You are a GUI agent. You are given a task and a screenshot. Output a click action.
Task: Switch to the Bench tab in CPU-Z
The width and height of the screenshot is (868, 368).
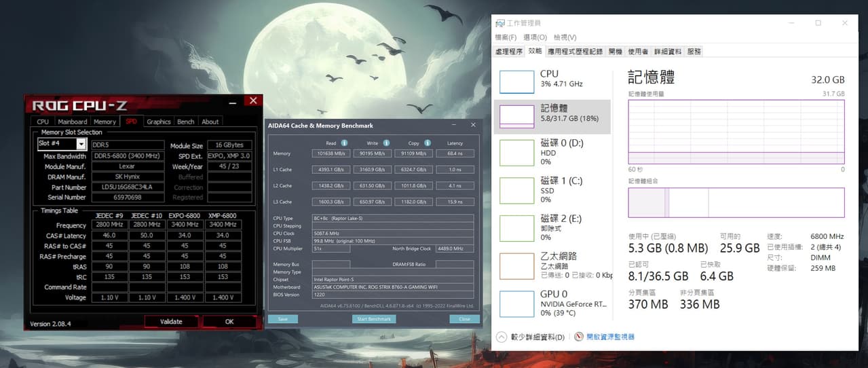pos(186,122)
